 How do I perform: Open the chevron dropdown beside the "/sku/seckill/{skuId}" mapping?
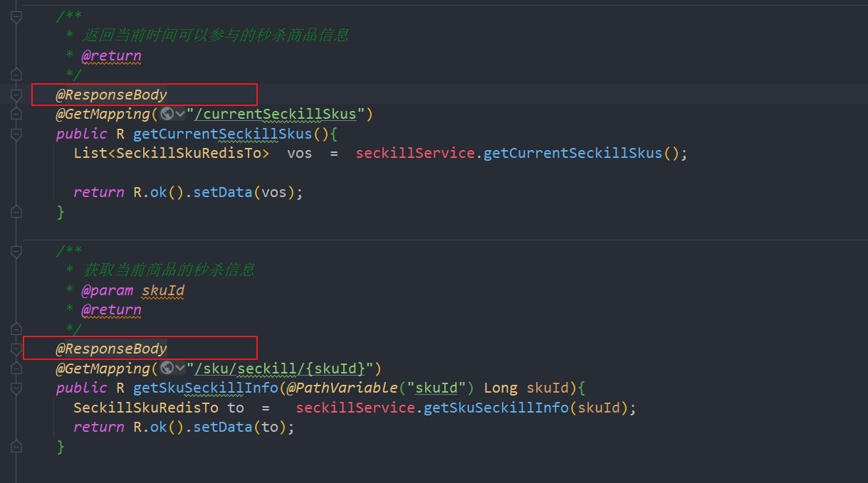180,368
